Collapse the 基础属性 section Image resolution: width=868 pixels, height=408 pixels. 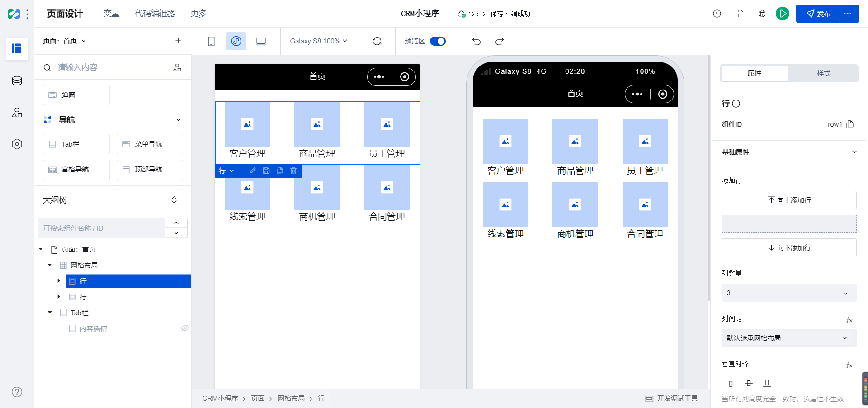[854, 152]
